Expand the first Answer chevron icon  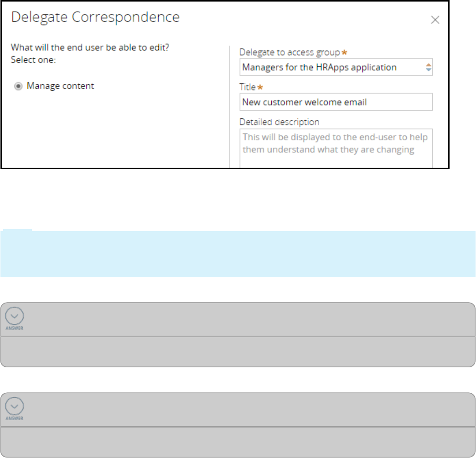click(15, 315)
